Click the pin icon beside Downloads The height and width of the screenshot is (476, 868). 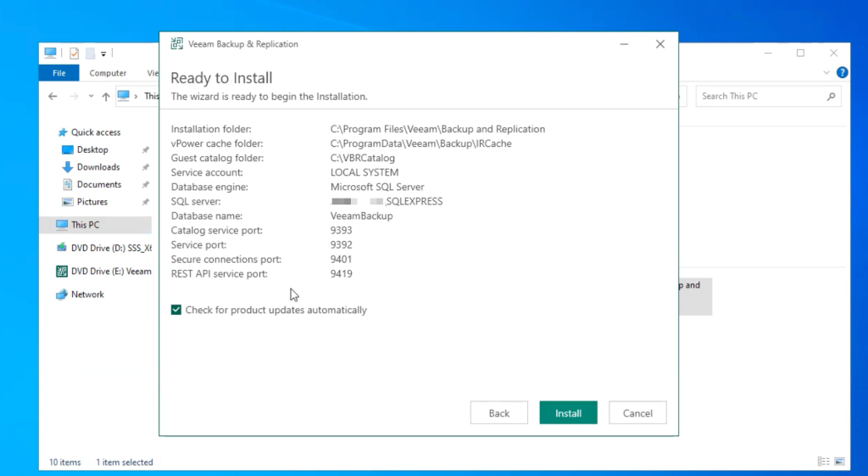pos(145,167)
